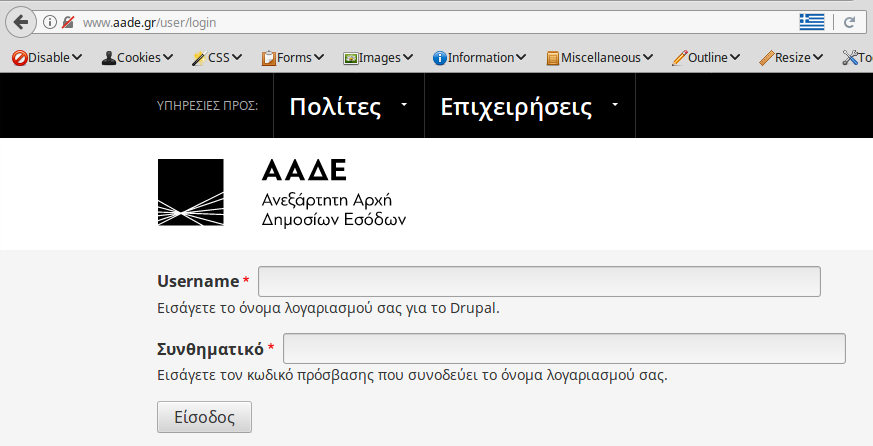Click the Forms clipboard icon
The image size is (873, 446).
pos(268,58)
